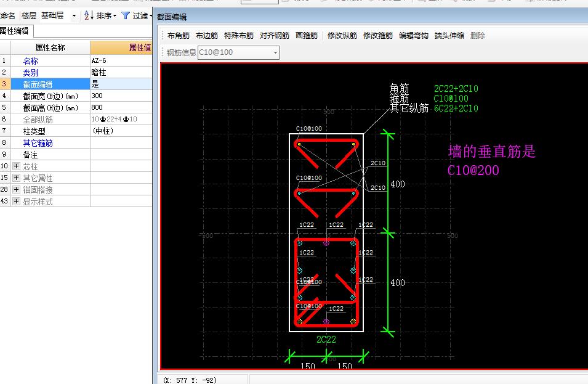The width and height of the screenshot is (588, 384).
Task: Click the green 2C22 label below section
Action: point(326,340)
